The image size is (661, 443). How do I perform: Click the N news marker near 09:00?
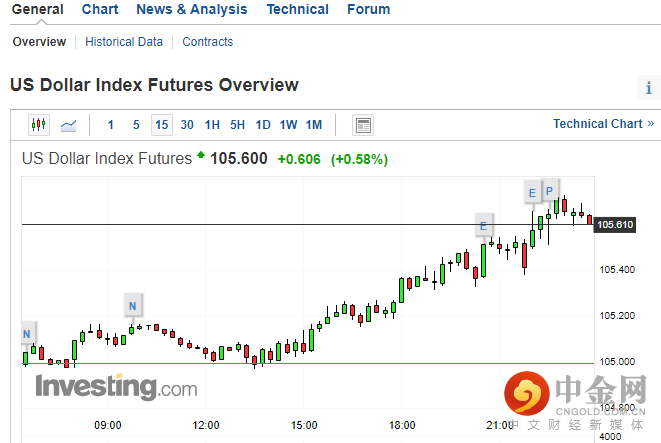[x=133, y=305]
